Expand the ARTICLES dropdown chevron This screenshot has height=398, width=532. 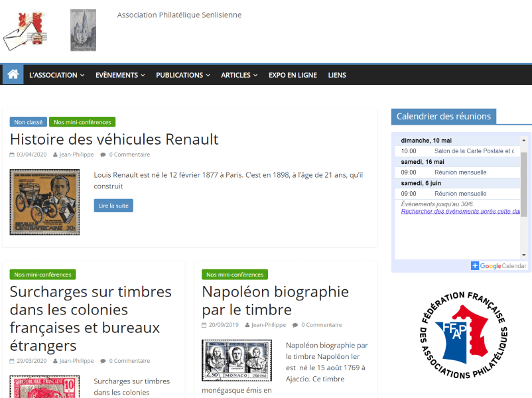tap(255, 76)
